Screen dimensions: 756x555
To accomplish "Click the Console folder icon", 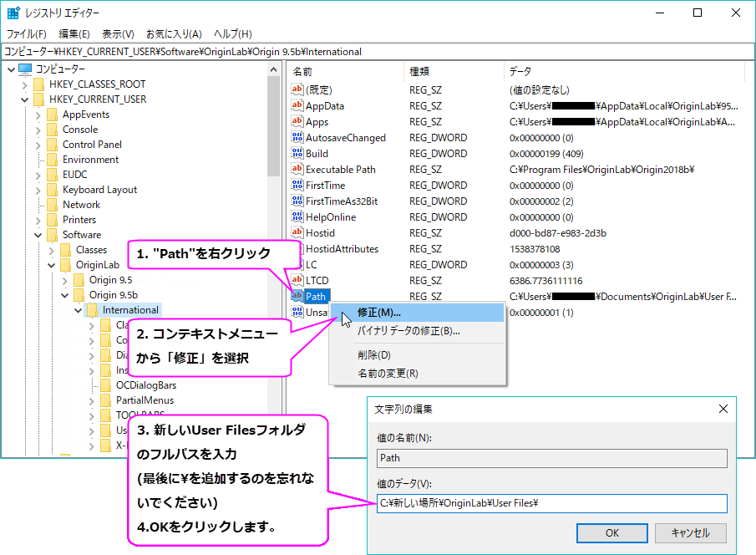I will pyautogui.click(x=53, y=130).
